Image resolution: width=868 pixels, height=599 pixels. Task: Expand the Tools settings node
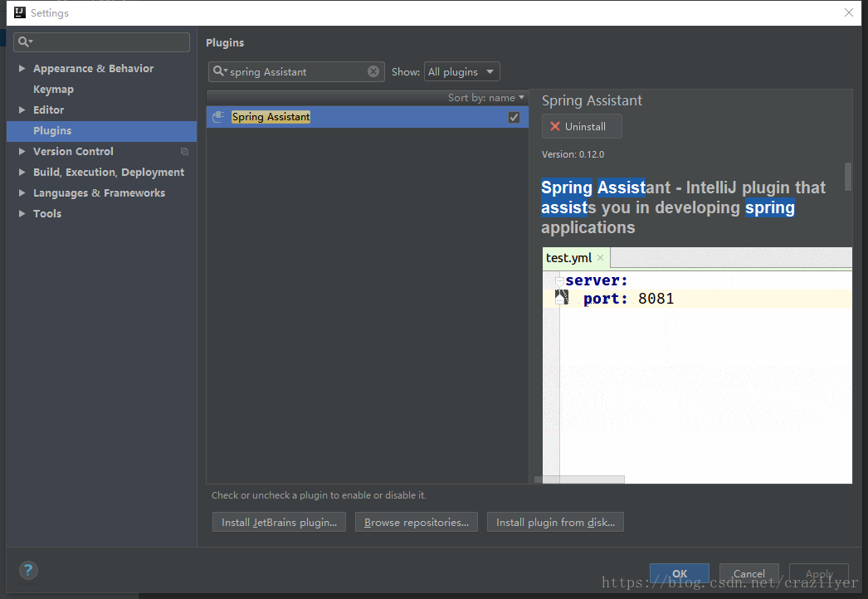(x=22, y=213)
